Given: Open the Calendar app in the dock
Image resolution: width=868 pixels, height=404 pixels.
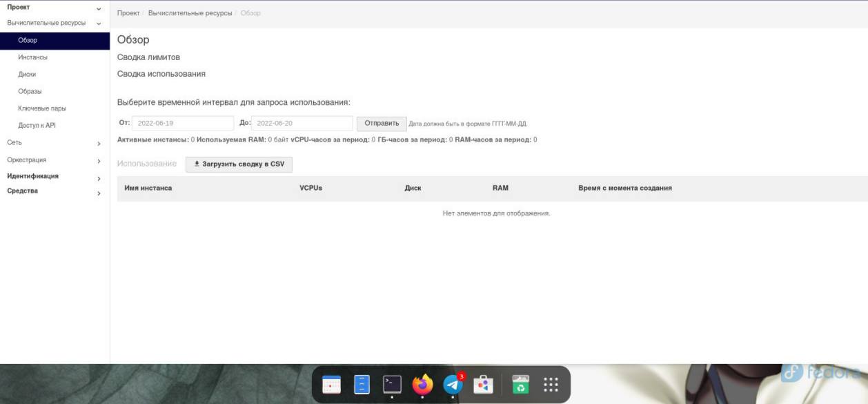Looking at the screenshot, I should point(332,385).
